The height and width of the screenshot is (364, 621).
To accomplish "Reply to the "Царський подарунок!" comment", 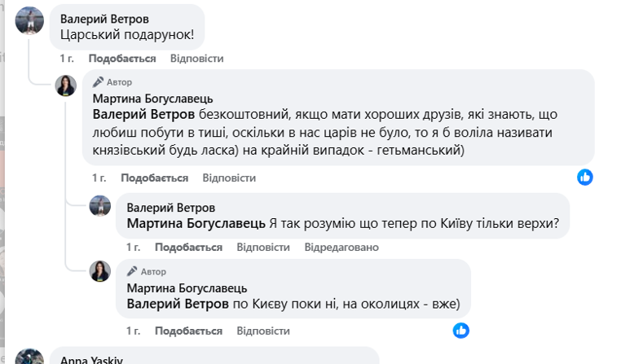I will 196,59.
